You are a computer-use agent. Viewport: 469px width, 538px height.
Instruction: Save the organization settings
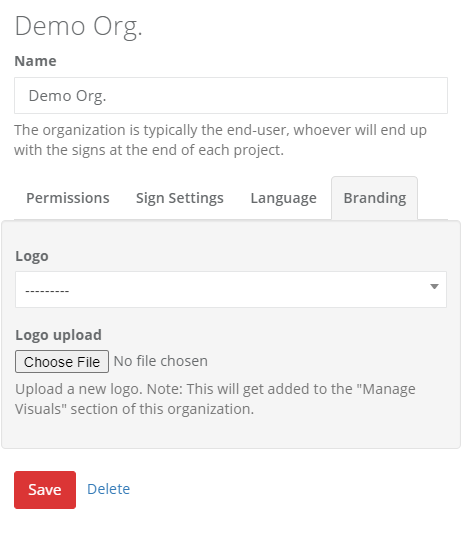tap(45, 490)
